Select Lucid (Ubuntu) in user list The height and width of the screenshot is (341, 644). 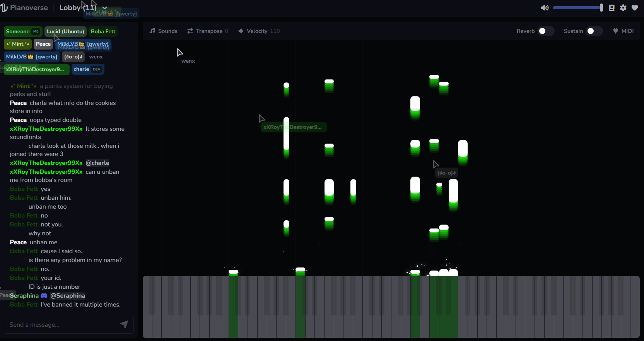coord(65,32)
